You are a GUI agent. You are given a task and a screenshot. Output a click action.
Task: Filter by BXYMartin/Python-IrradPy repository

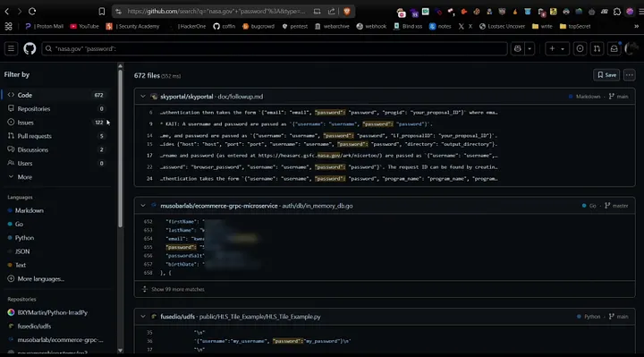48,312
